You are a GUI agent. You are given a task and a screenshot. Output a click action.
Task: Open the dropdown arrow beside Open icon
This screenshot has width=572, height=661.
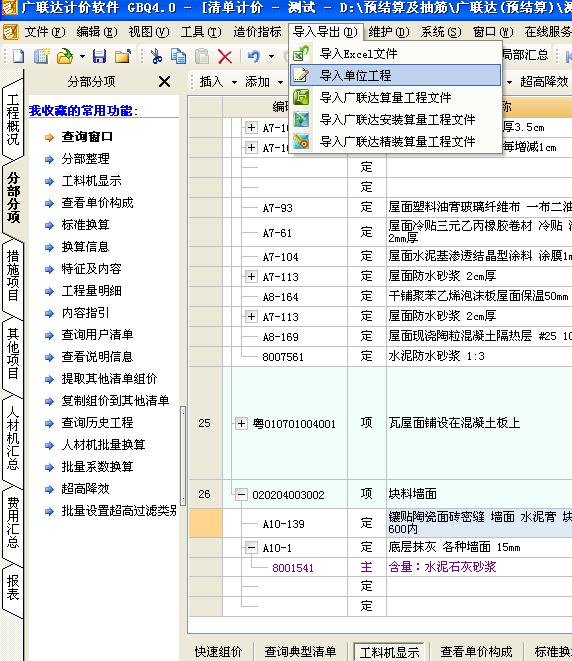tap(82, 56)
